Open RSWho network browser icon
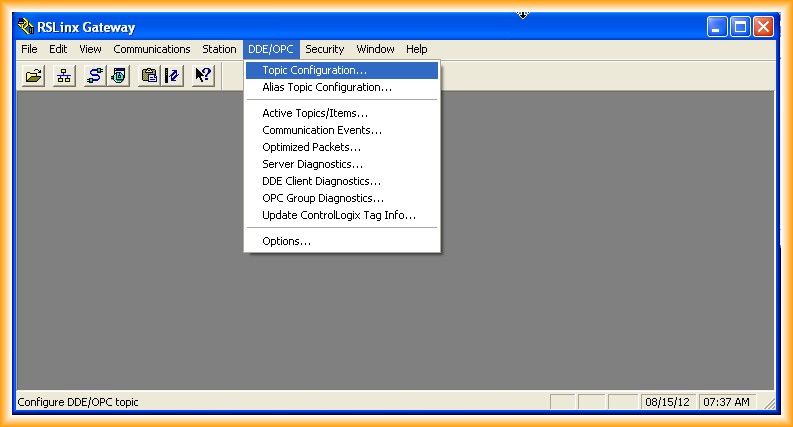 click(x=63, y=75)
